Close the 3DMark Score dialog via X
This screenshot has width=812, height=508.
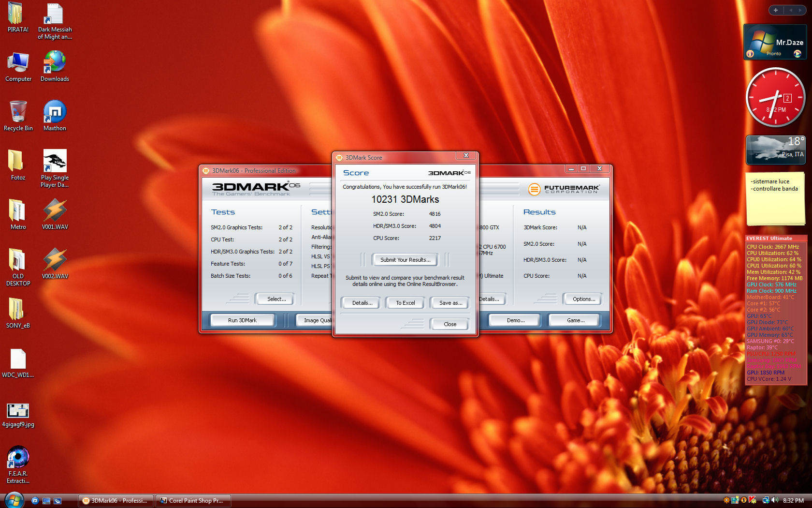pos(466,155)
